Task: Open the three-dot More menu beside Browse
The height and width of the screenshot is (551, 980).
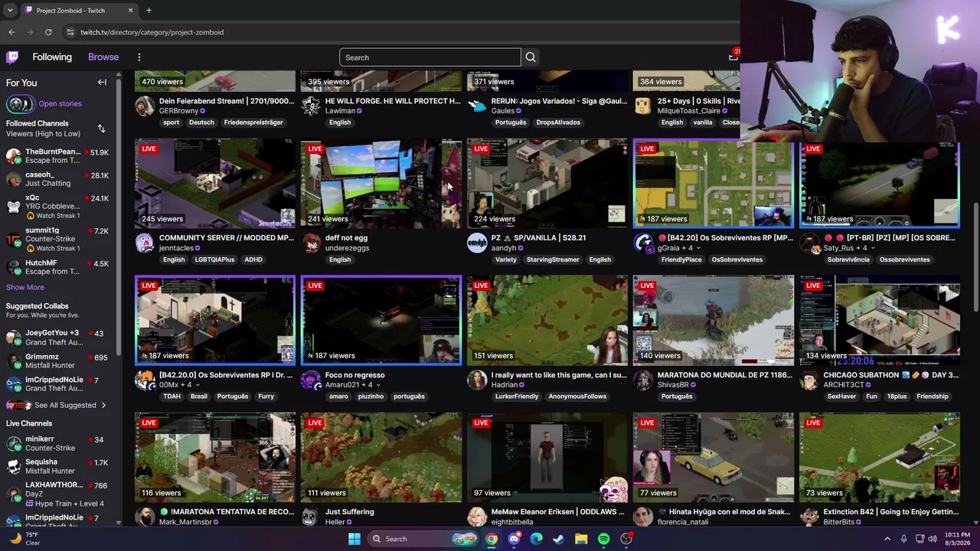Action: (139, 57)
